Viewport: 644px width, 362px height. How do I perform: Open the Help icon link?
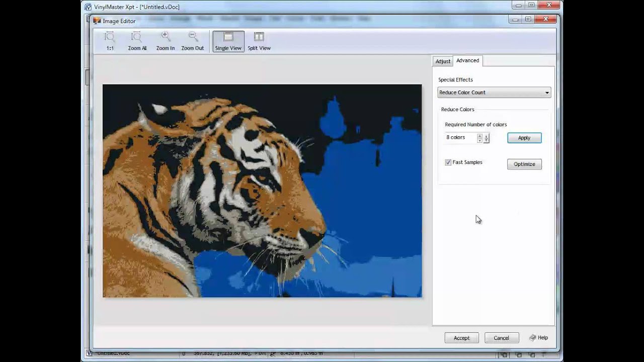pos(538,338)
